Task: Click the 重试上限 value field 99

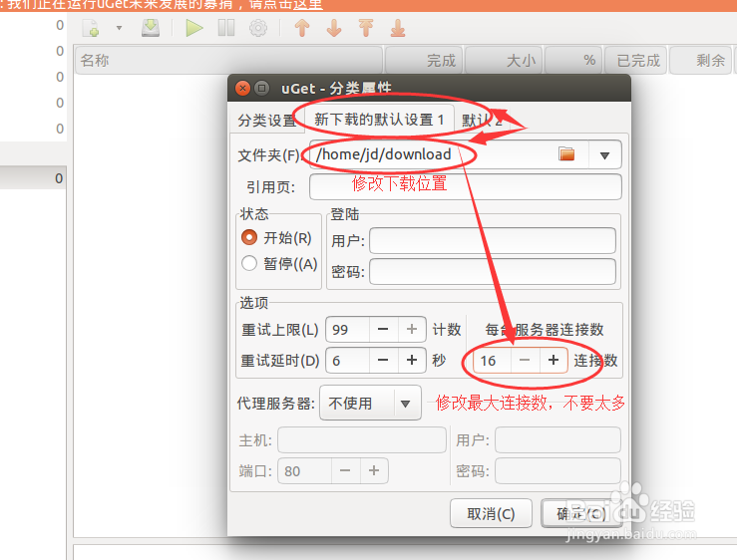Action: tap(348, 330)
